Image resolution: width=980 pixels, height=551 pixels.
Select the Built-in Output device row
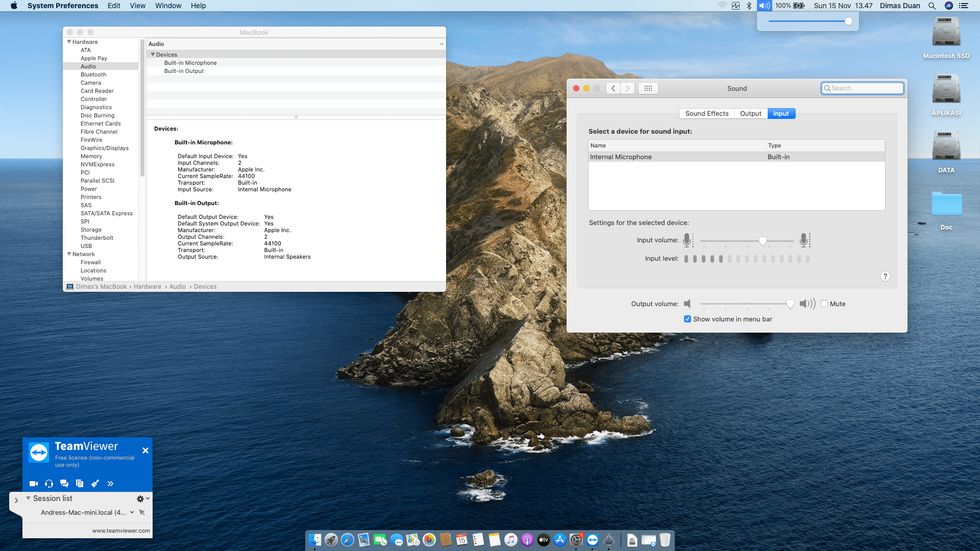point(296,71)
